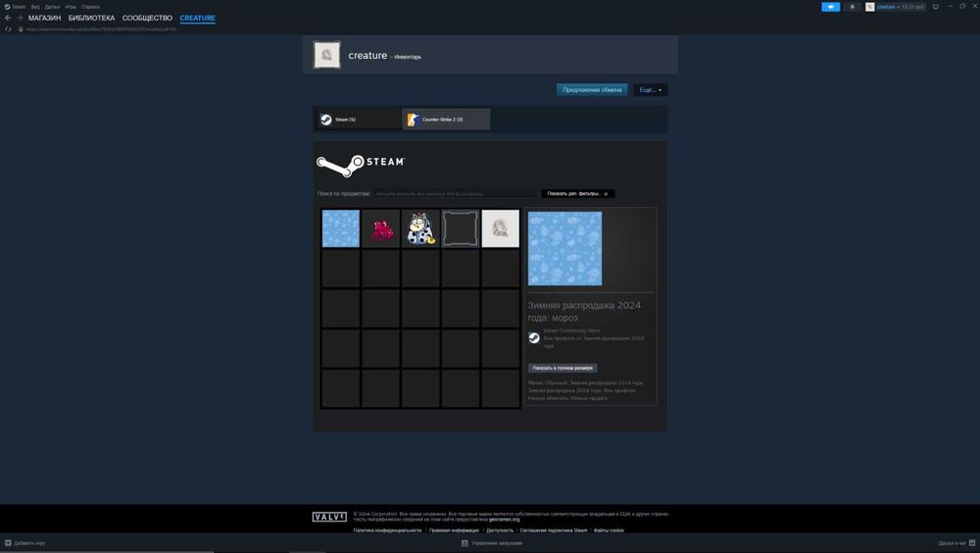980x553 pixels.
Task: Open Friends and chat icon
Action: (972, 543)
